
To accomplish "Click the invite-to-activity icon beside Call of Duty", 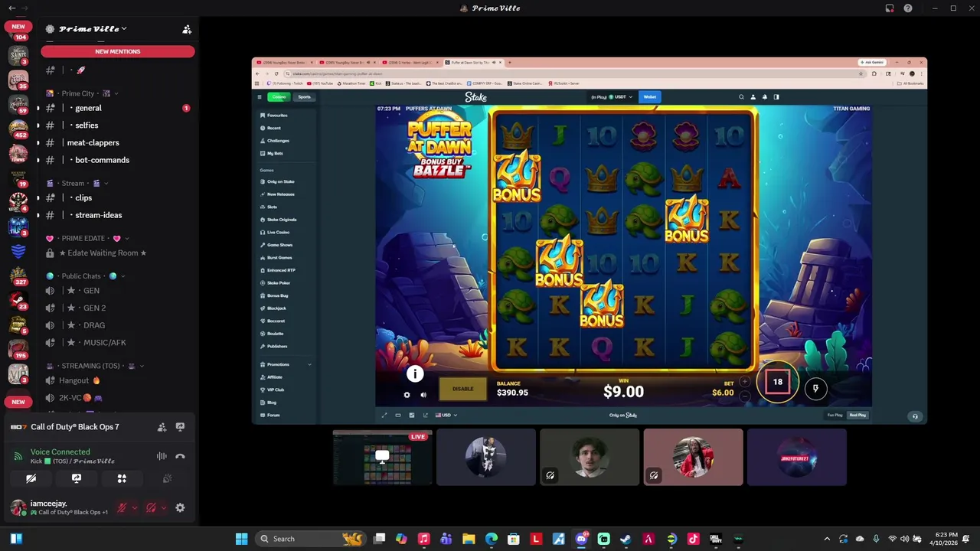I will point(162,427).
